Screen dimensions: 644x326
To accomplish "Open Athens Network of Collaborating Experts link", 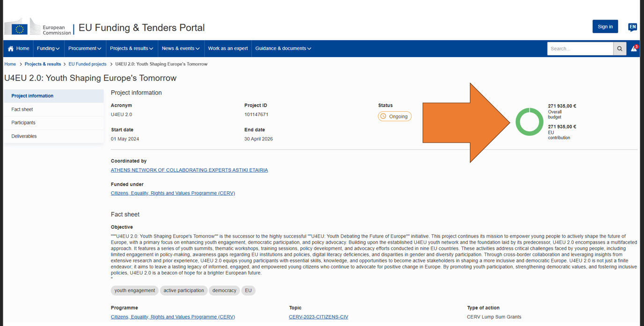I will tap(190, 170).
